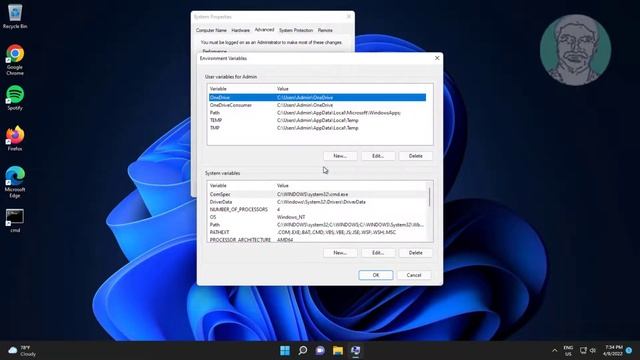Open the weather widget showing Cloudy

[22, 351]
